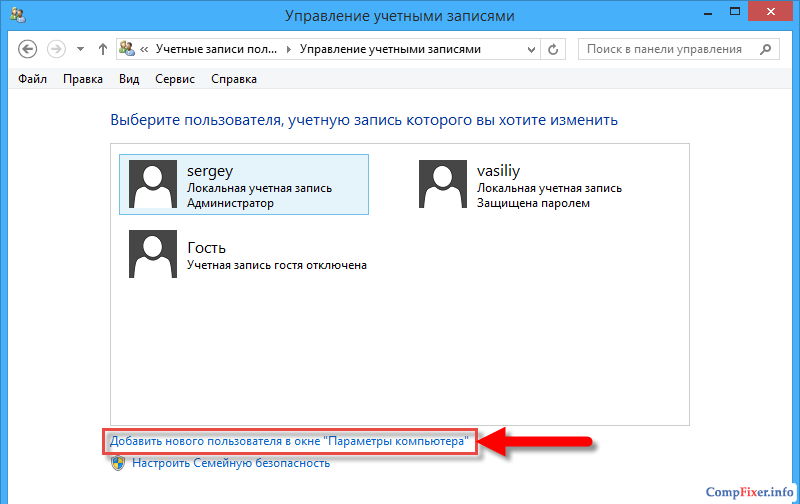Go up one level with the Up arrow
This screenshot has width=800, height=504.
[x=102, y=49]
